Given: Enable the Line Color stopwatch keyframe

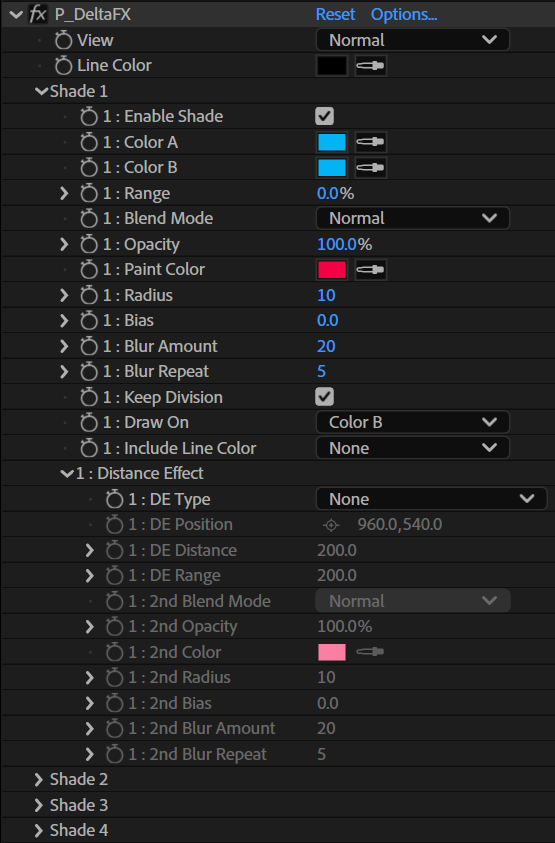Looking at the screenshot, I should pyautogui.click(x=63, y=66).
